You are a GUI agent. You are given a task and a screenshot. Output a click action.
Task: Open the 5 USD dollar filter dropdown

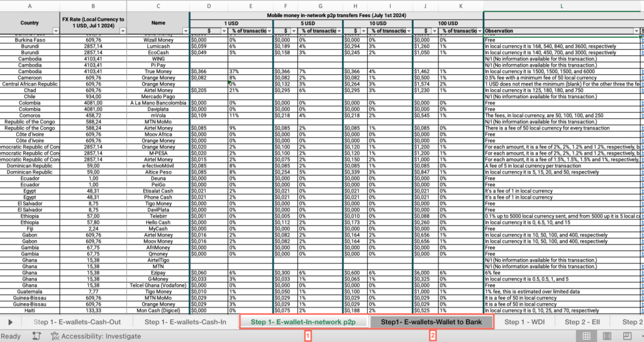click(x=294, y=31)
